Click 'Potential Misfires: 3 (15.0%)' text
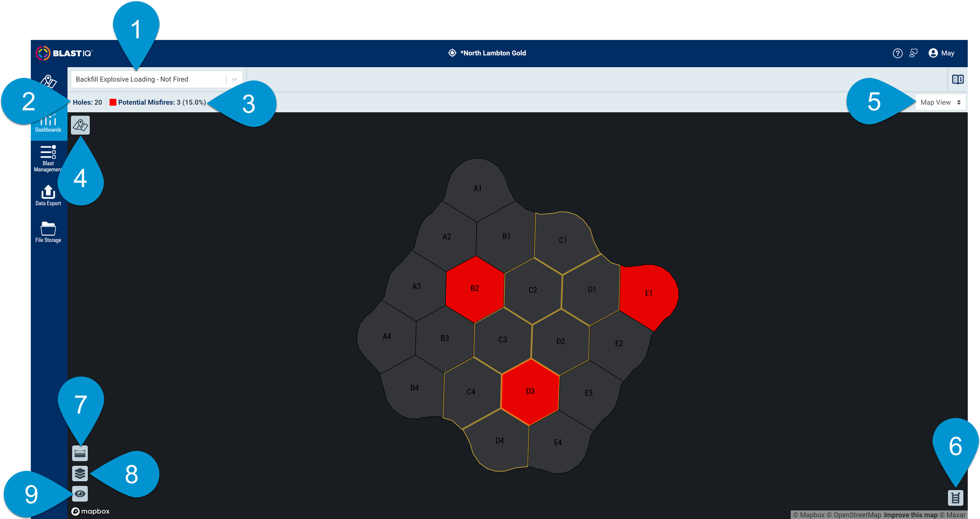980x519 pixels. point(162,102)
